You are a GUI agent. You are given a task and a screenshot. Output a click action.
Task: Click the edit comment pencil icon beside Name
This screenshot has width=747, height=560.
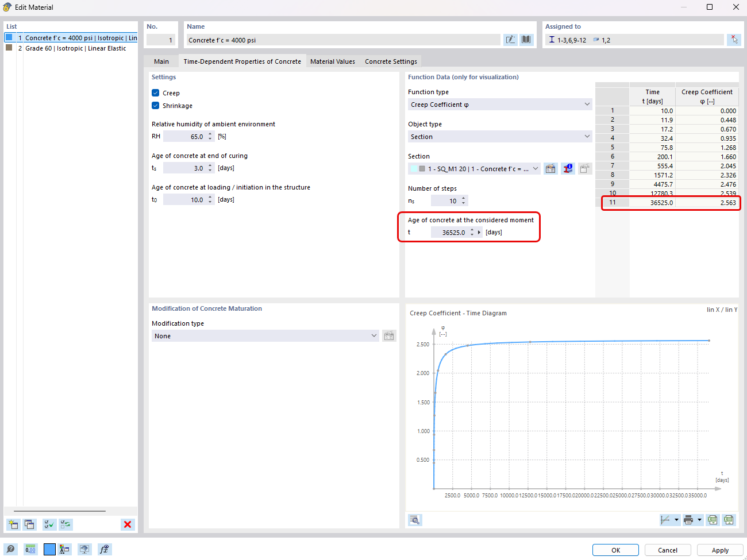pyautogui.click(x=510, y=40)
